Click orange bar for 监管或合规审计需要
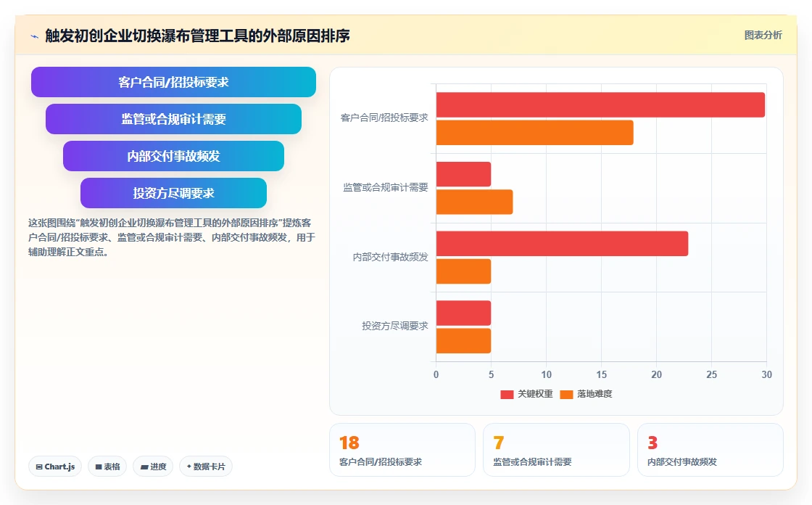 (474, 202)
